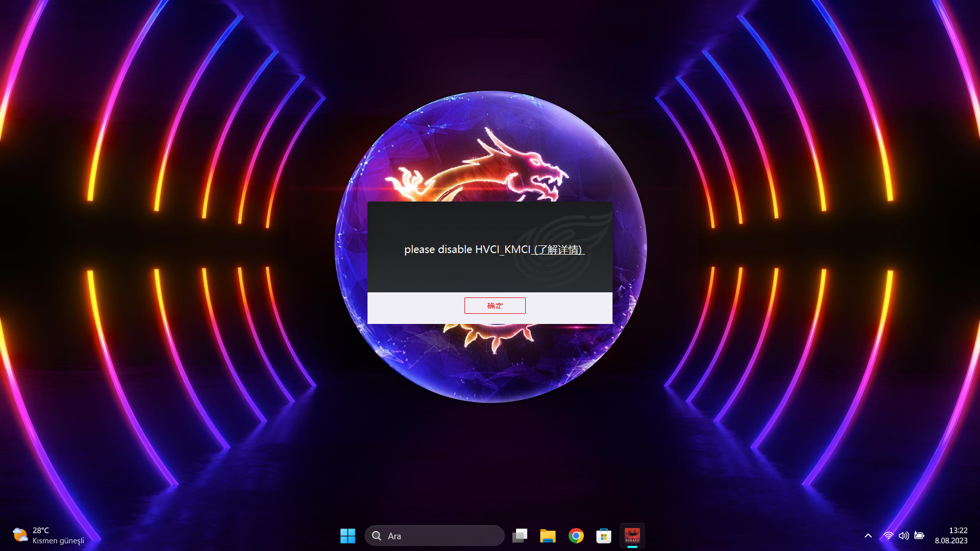
Task: Click the 8.08.2023 date in the tray
Action: [x=951, y=541]
